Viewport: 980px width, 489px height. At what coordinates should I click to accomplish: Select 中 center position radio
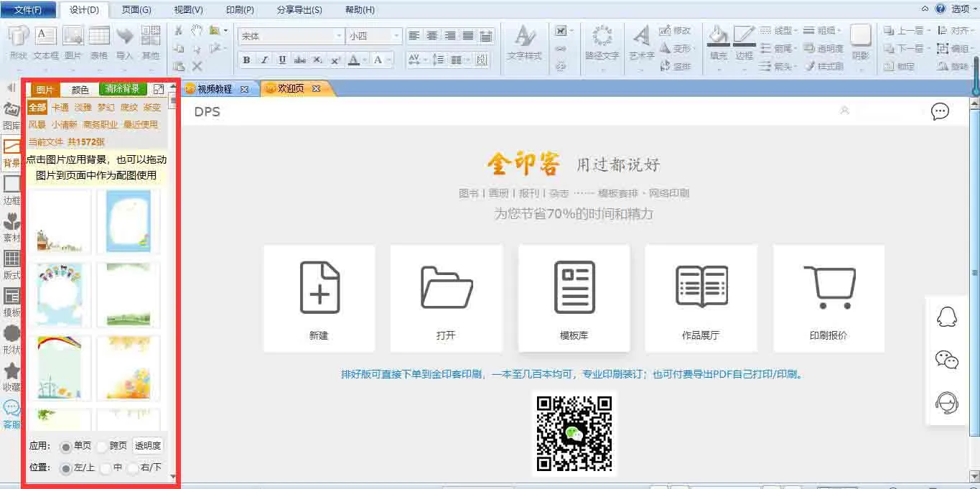pyautogui.click(x=106, y=468)
